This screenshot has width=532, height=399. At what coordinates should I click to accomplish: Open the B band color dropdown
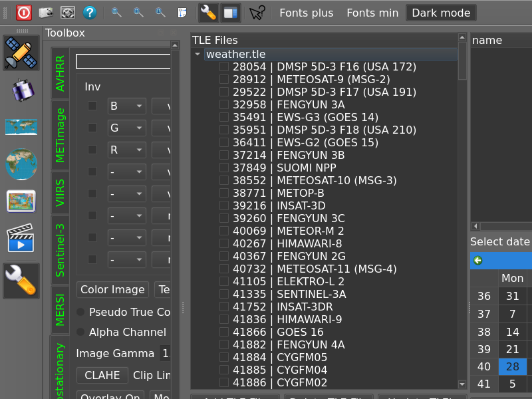click(x=127, y=106)
